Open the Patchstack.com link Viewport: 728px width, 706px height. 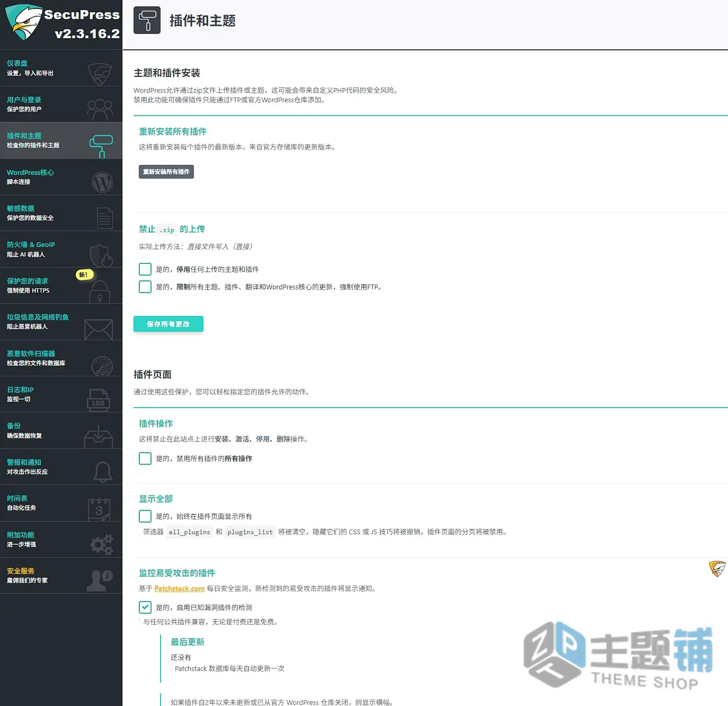[179, 588]
